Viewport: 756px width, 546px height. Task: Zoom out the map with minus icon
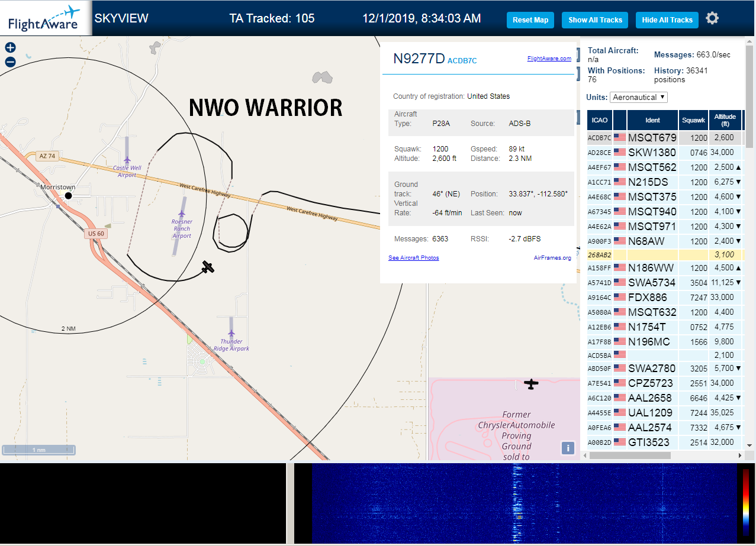[10, 62]
